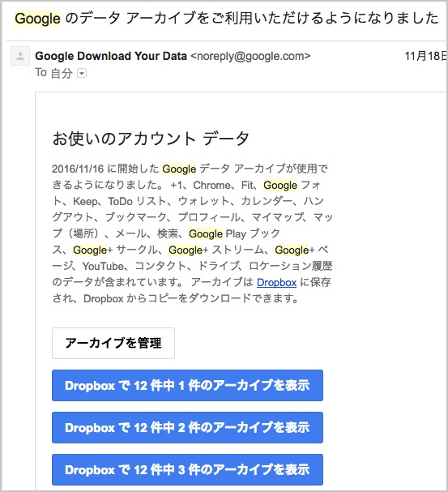Click the 11月18日 date stamp
Image resolution: width=448 pixels, height=492 pixels.
pos(425,56)
